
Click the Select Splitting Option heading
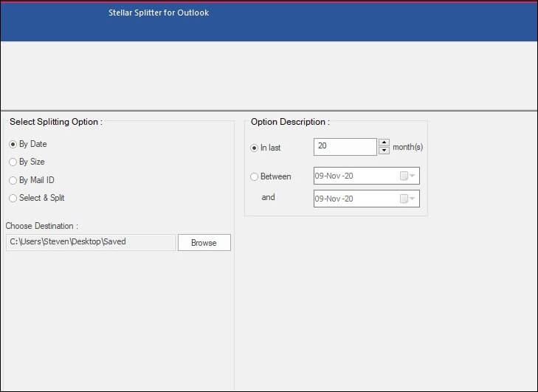click(56, 122)
